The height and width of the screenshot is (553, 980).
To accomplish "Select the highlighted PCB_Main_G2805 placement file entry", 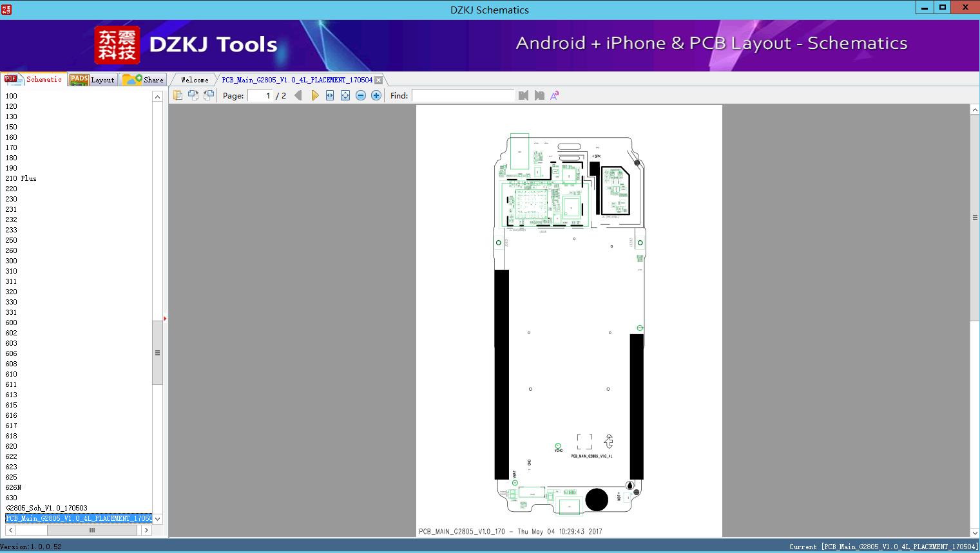I will coord(79,518).
